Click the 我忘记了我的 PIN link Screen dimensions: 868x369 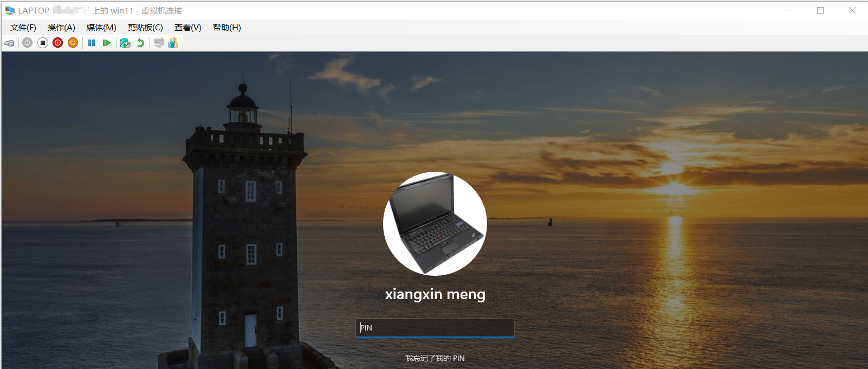(435, 358)
